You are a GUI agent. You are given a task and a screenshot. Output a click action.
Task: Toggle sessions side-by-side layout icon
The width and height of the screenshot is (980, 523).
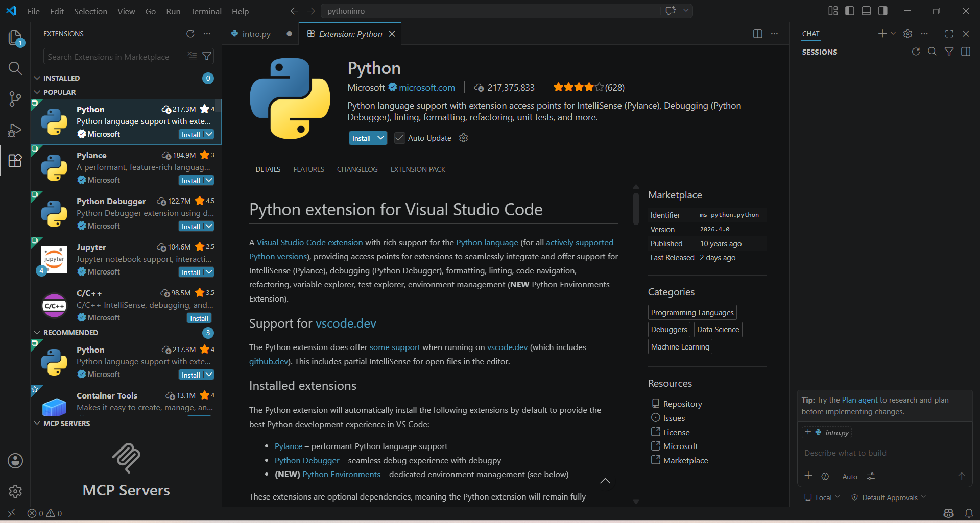(966, 52)
